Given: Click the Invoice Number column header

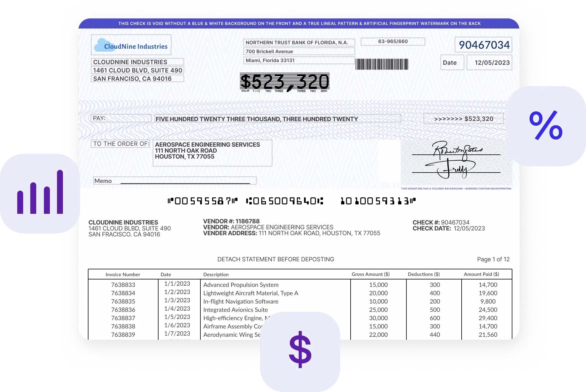Looking at the screenshot, I should click(123, 274).
